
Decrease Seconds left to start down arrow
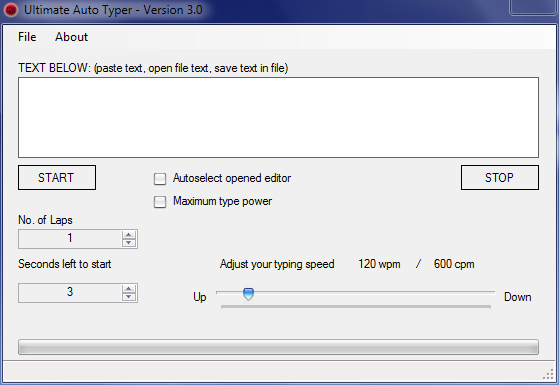point(129,297)
